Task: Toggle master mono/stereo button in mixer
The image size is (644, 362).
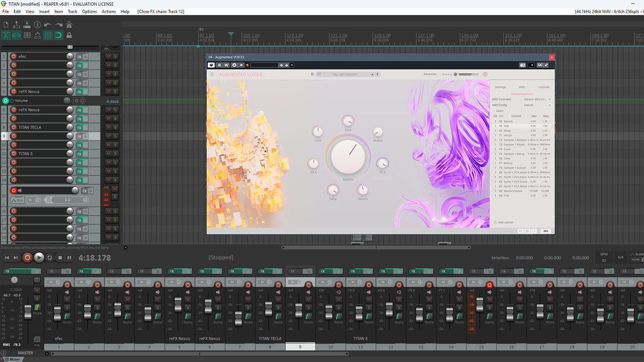Action: (37, 280)
